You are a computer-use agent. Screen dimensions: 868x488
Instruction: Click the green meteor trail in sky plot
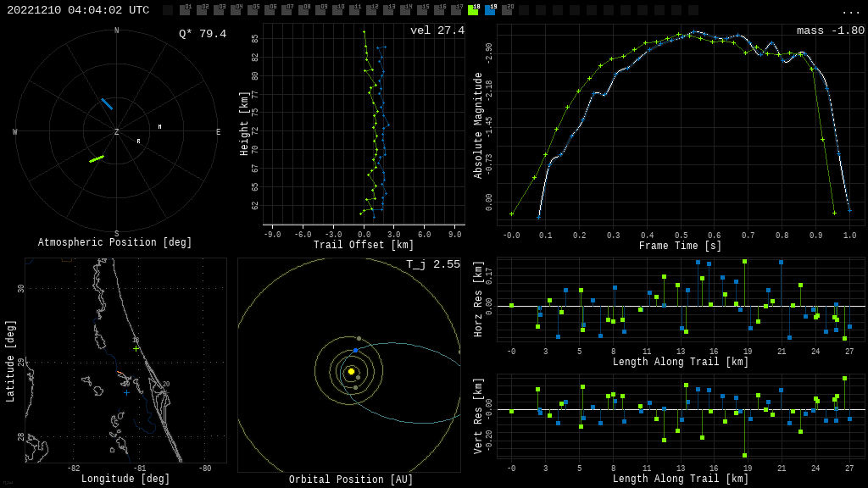97,158
